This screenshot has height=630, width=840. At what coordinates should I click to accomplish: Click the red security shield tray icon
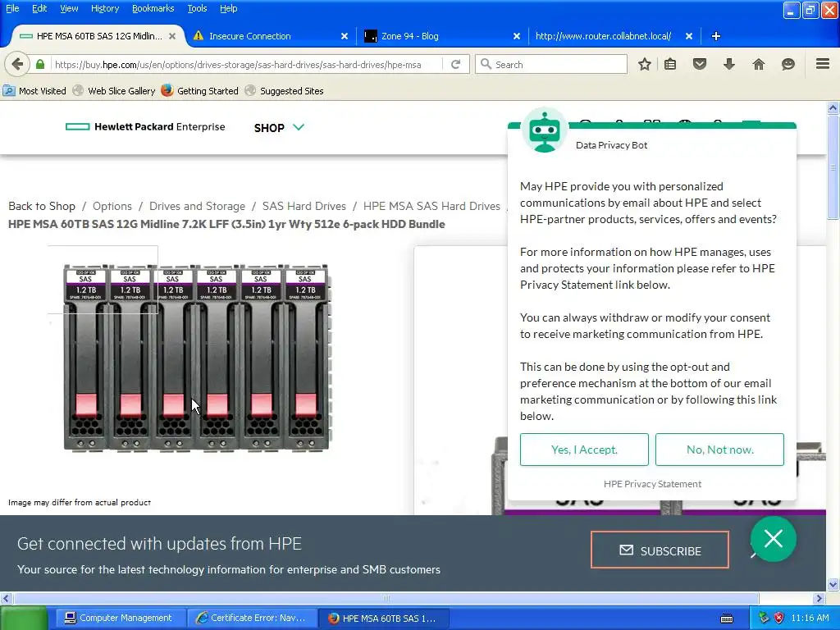(779, 618)
